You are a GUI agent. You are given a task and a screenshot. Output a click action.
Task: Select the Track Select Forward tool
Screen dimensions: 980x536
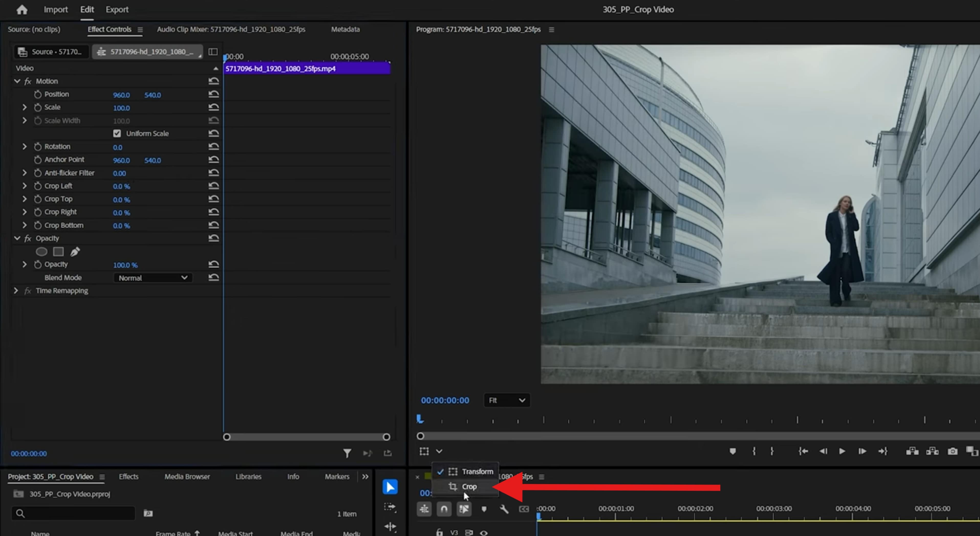pos(390,507)
